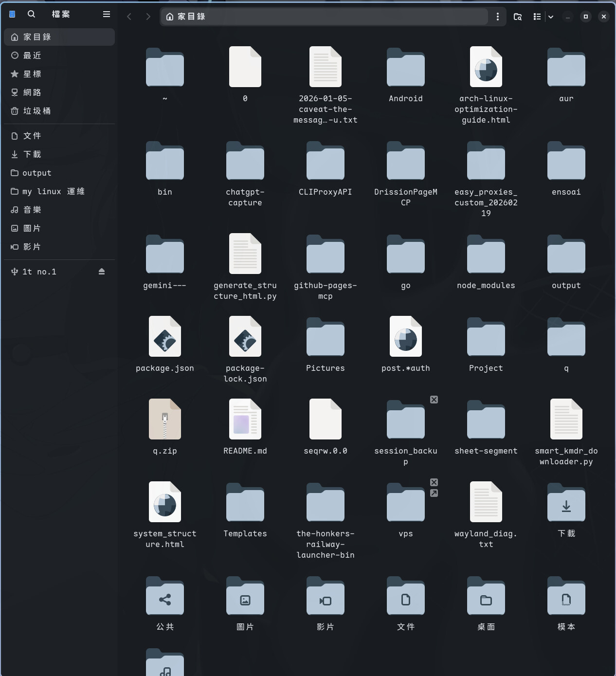
Task: Go forward with the right arrow
Action: 148,17
